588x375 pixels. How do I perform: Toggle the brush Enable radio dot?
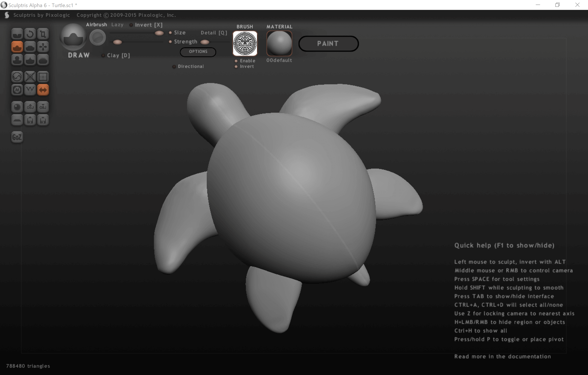(236, 61)
